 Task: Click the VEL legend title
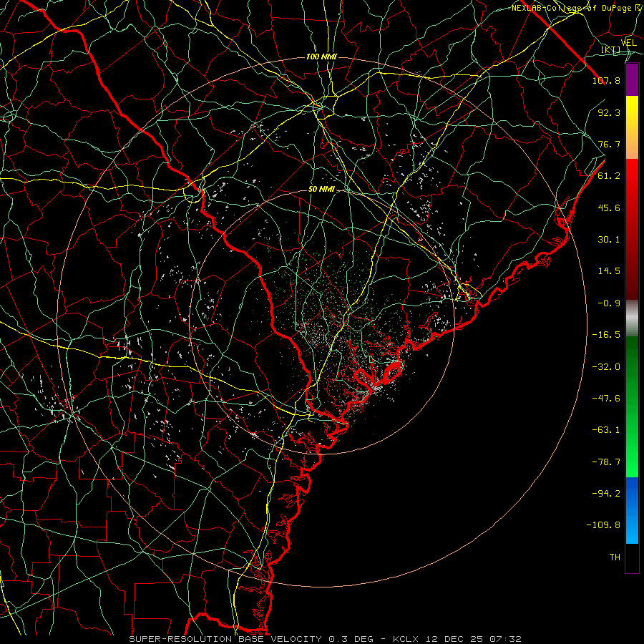628,43
